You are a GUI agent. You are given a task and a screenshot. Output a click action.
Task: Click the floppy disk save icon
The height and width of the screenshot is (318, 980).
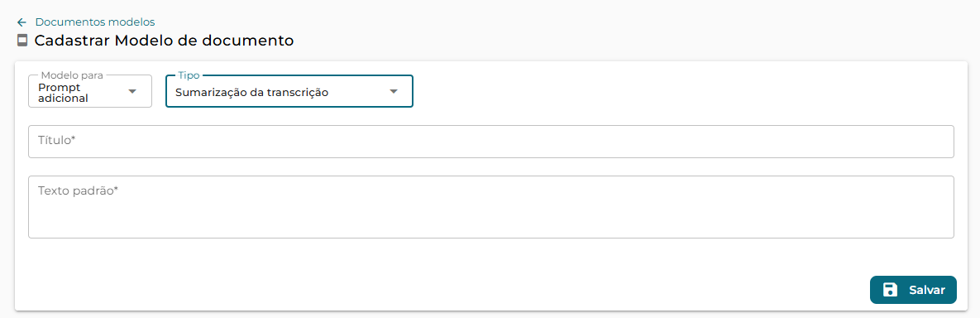point(890,290)
